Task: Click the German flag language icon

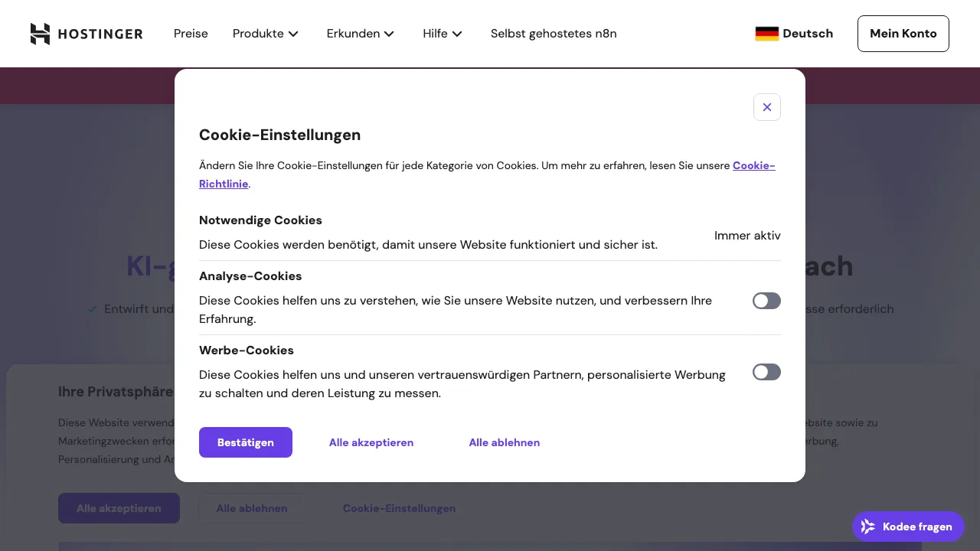Action: [766, 34]
